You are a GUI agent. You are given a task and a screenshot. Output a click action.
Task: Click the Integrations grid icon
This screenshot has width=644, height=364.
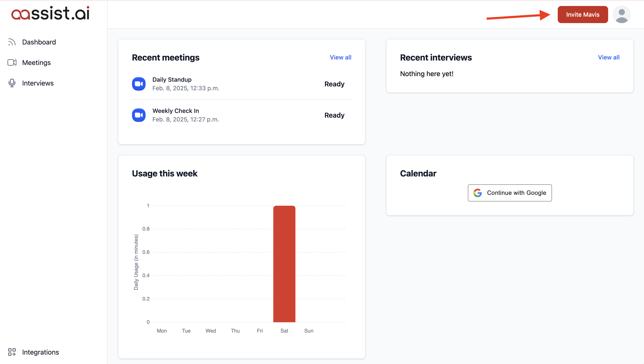pyautogui.click(x=12, y=352)
